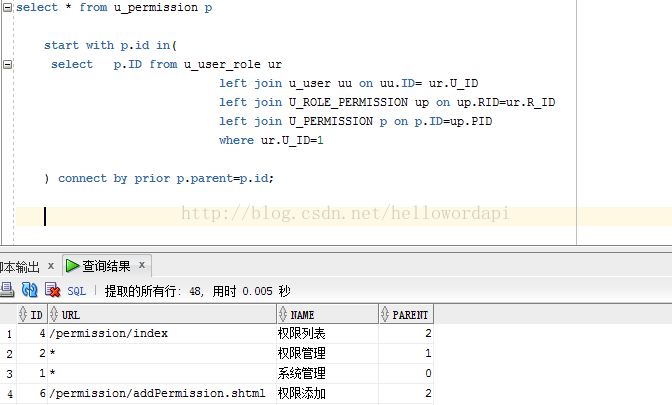The height and width of the screenshot is (405, 672).
Task: Switch to the 查询结果 tab
Action: [x=105, y=266]
